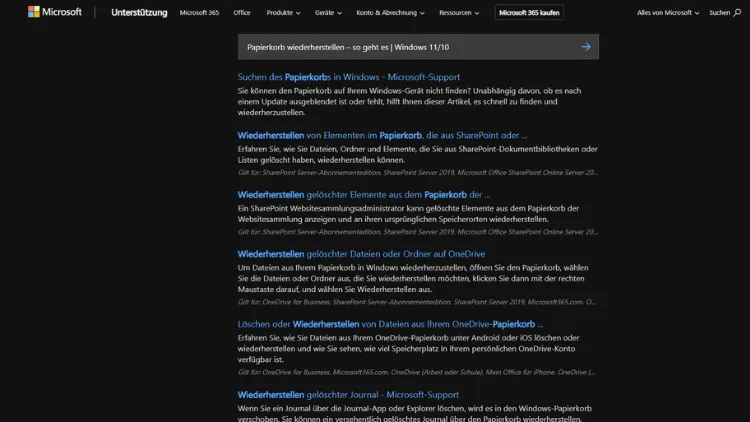Click the Microsoft logo
The height and width of the screenshot is (422, 750).
(55, 12)
